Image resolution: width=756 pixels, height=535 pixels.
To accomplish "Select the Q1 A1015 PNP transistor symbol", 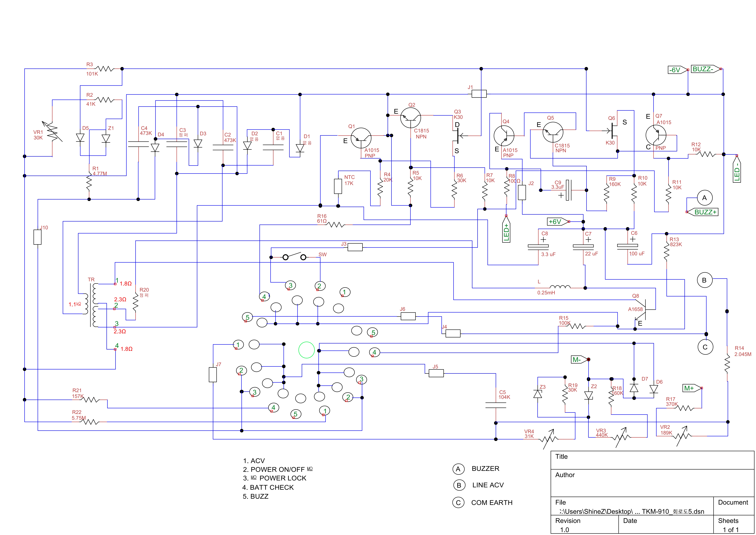I will tap(361, 138).
